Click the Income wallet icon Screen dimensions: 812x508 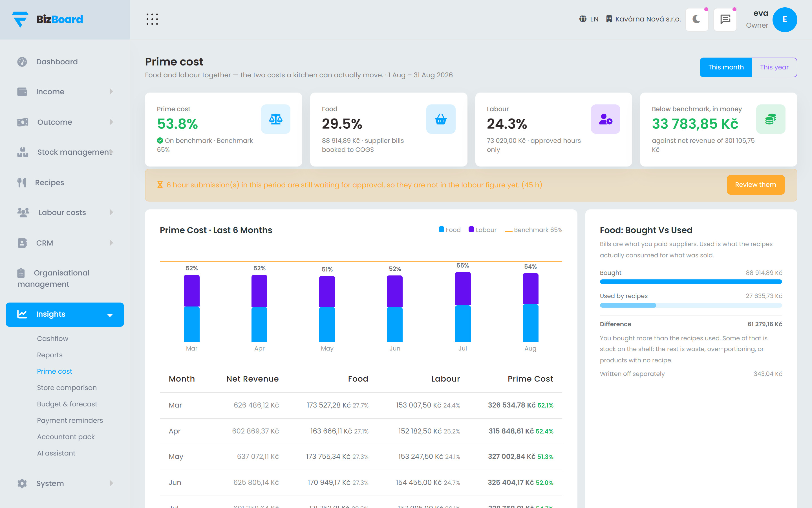[x=22, y=92]
